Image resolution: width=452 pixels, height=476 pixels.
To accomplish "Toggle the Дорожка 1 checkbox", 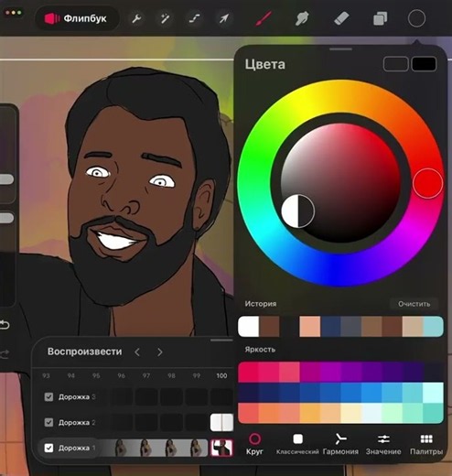I will tap(48, 448).
